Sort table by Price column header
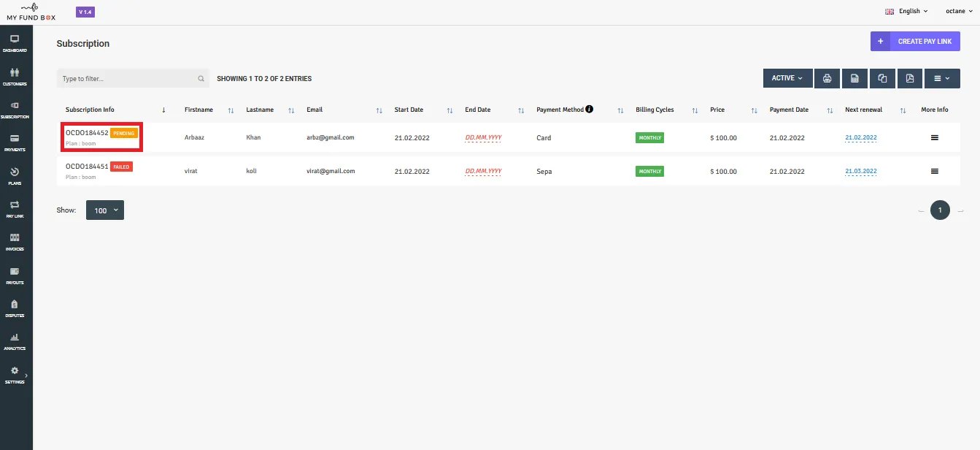 733,110
